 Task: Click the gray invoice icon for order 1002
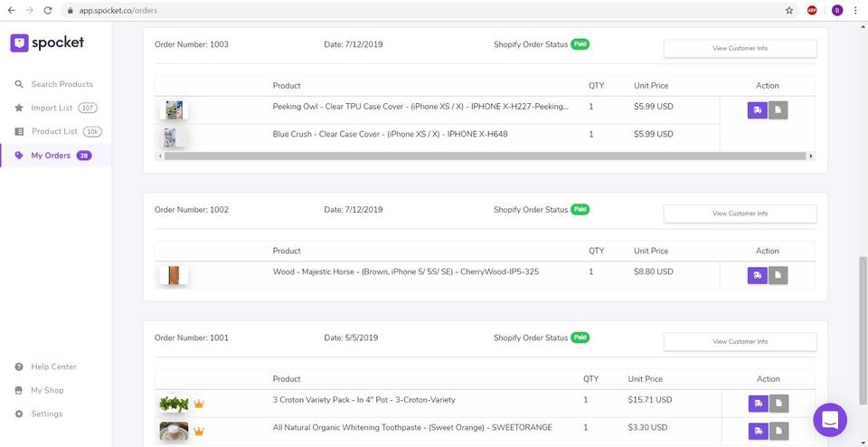pyautogui.click(x=778, y=275)
